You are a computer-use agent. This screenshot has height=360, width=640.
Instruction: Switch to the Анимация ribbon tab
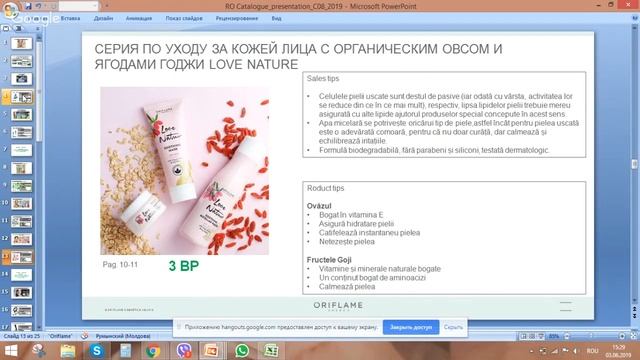139,18
